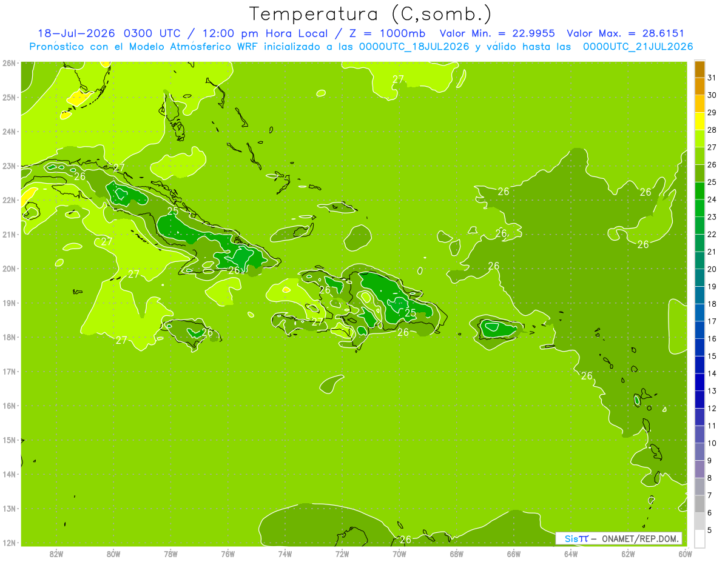This screenshot has height=562, width=728.
Task: Click the 22N latitude axis label
Action: point(8,200)
